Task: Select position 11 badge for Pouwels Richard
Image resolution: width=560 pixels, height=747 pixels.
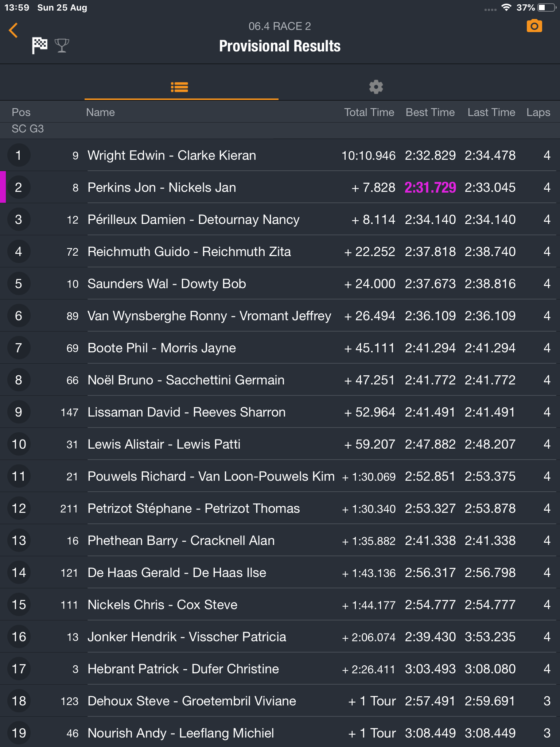Action: tap(19, 476)
